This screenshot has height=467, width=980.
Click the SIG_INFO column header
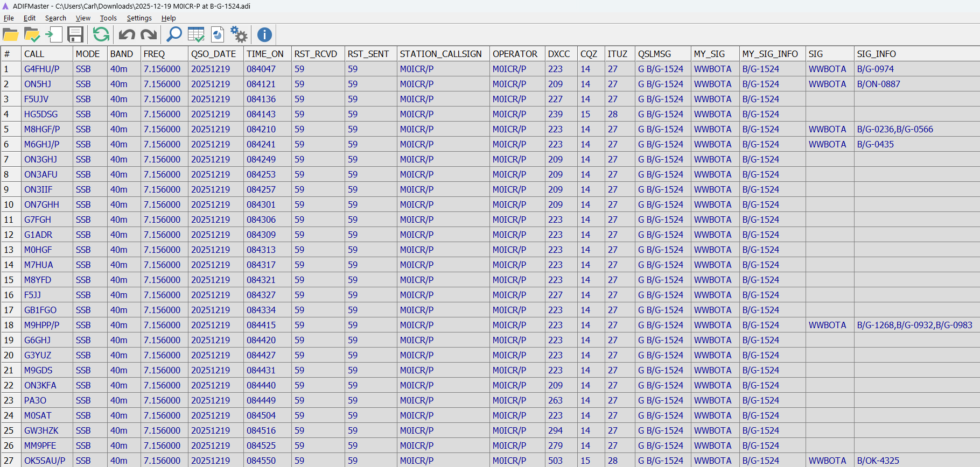click(x=876, y=54)
